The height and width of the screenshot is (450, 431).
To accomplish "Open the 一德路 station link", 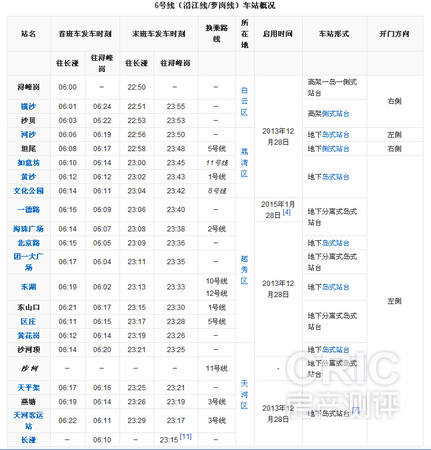I will point(28,209).
